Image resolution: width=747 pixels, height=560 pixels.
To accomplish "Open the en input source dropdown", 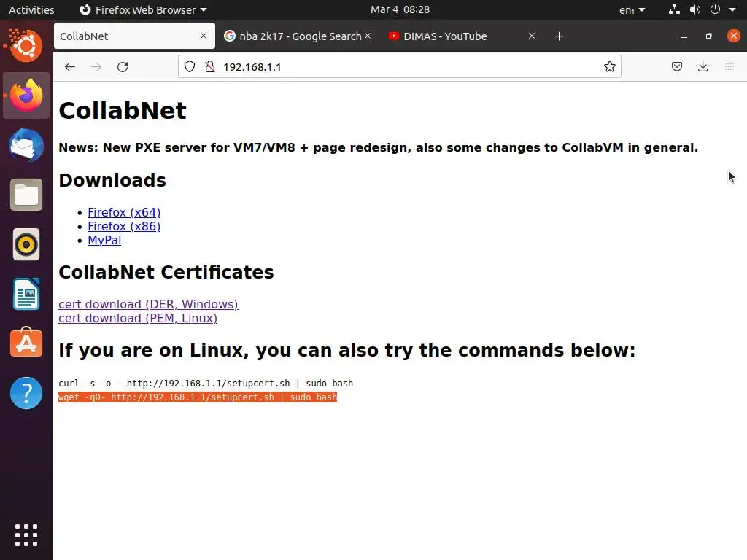I will tap(632, 10).
